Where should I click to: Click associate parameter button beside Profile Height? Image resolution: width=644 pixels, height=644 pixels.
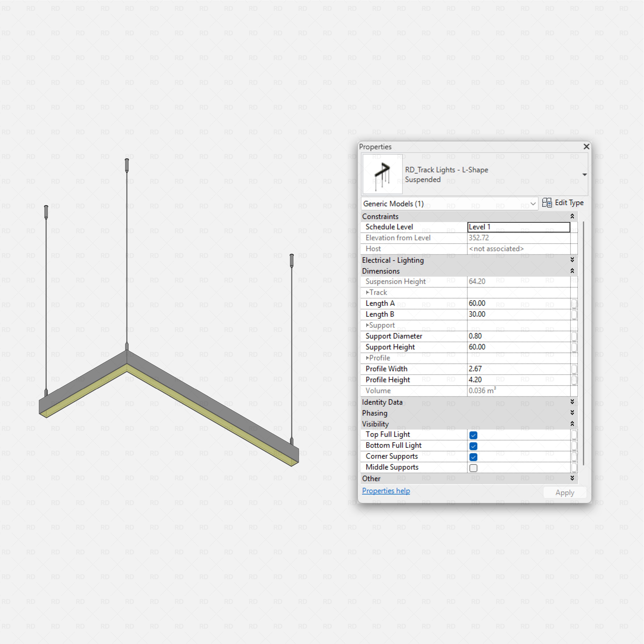point(574,380)
